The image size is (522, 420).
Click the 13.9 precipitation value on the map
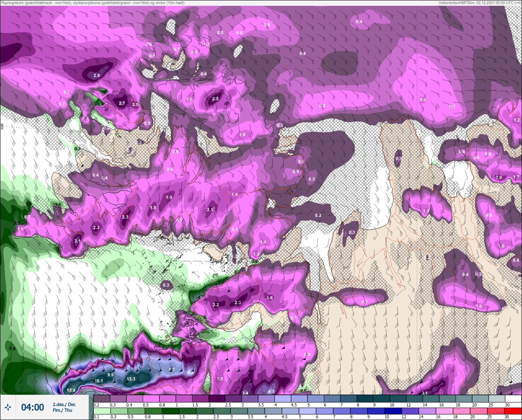pyautogui.click(x=71, y=390)
